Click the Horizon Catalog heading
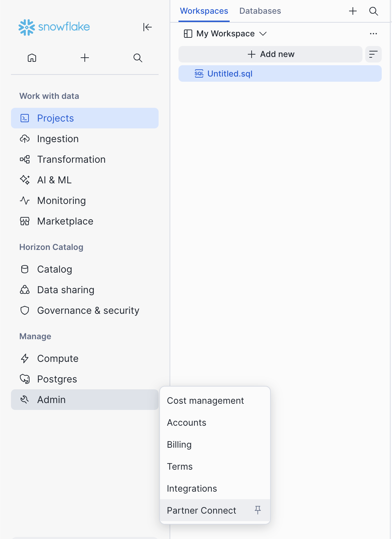Screen dimensions: 392x539 coord(51,247)
